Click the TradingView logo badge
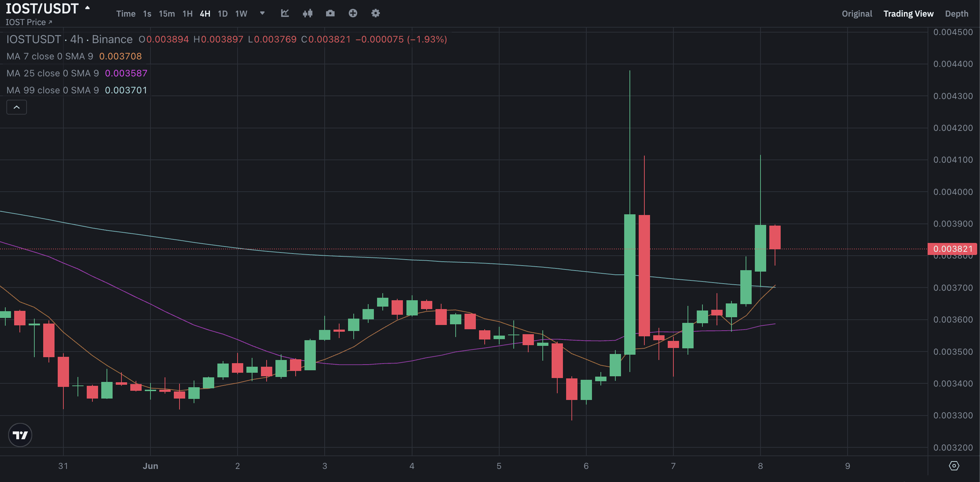980x482 pixels. pyautogui.click(x=20, y=435)
